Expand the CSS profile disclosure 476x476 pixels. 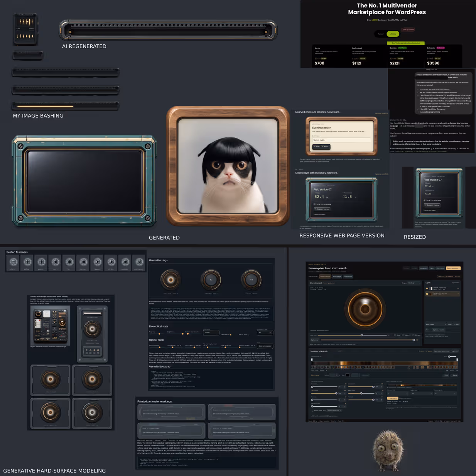click(324, 416)
